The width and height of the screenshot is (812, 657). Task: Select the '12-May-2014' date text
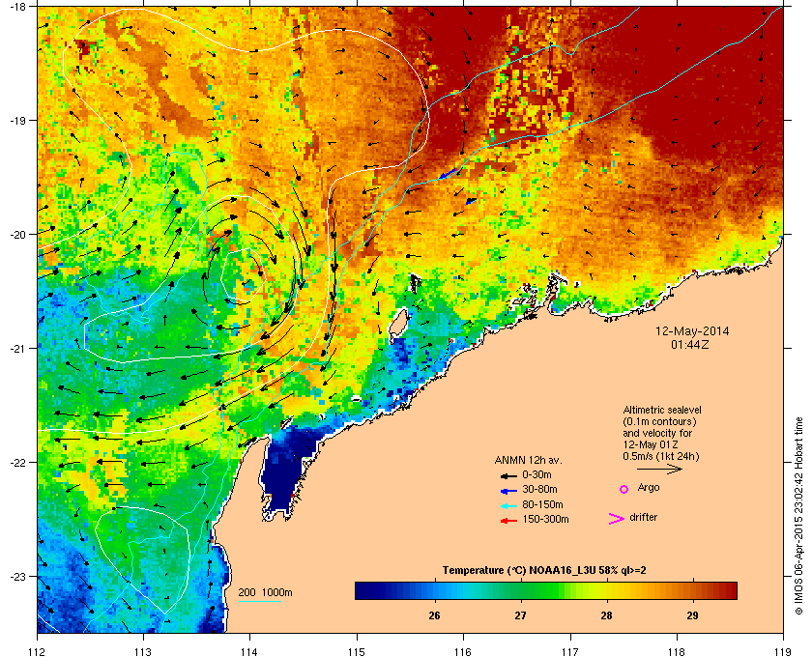point(692,331)
